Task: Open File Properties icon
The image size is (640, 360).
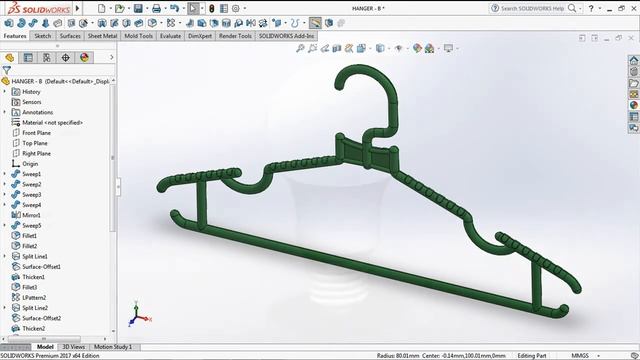Action: point(224,8)
